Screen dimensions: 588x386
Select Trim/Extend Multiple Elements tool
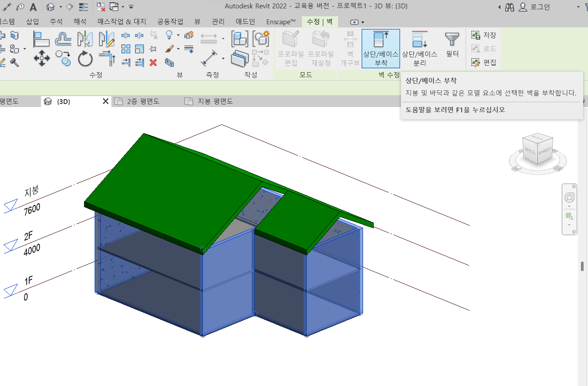pyautogui.click(x=140, y=63)
